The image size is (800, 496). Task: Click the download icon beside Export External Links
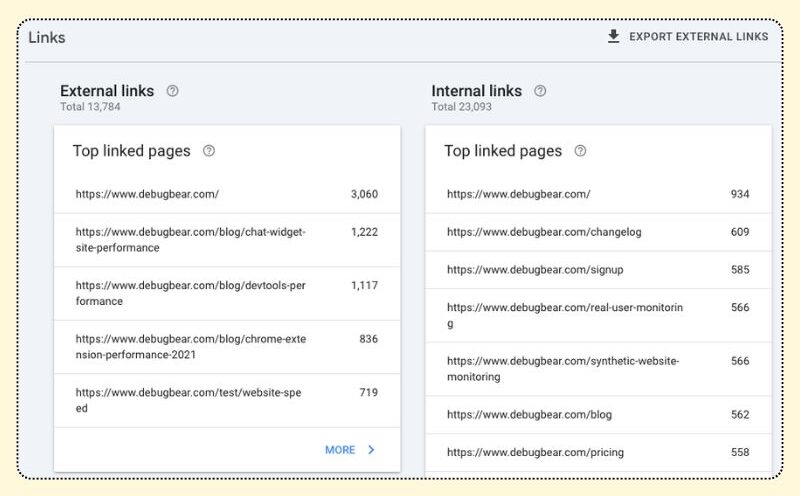coord(613,37)
